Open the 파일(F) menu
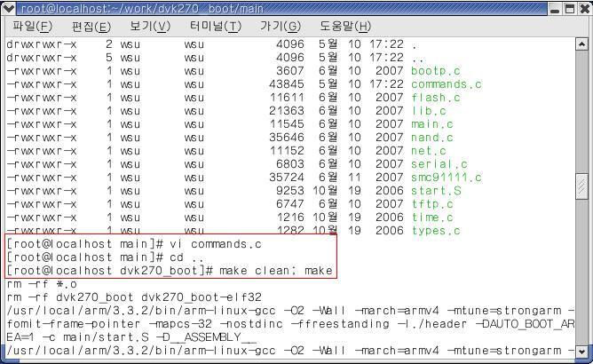 coord(32,26)
